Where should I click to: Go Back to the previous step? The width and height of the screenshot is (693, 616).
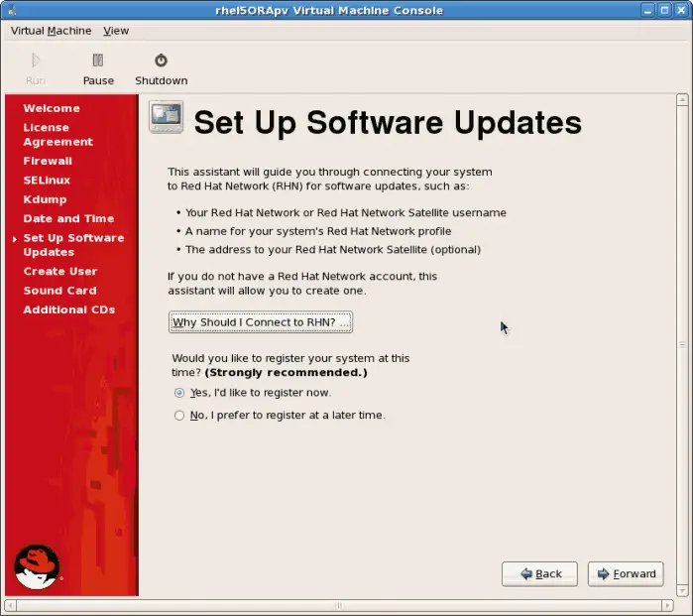[539, 574]
